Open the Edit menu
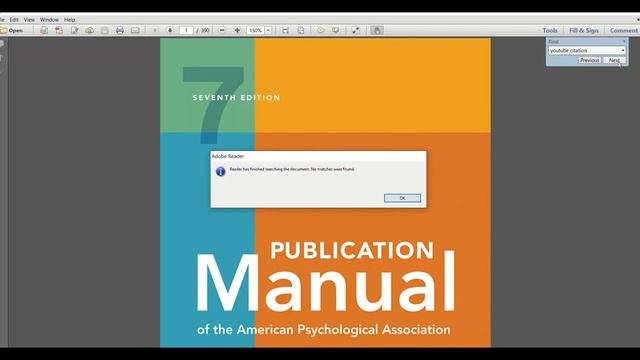This screenshot has width=640, height=360. [14, 20]
